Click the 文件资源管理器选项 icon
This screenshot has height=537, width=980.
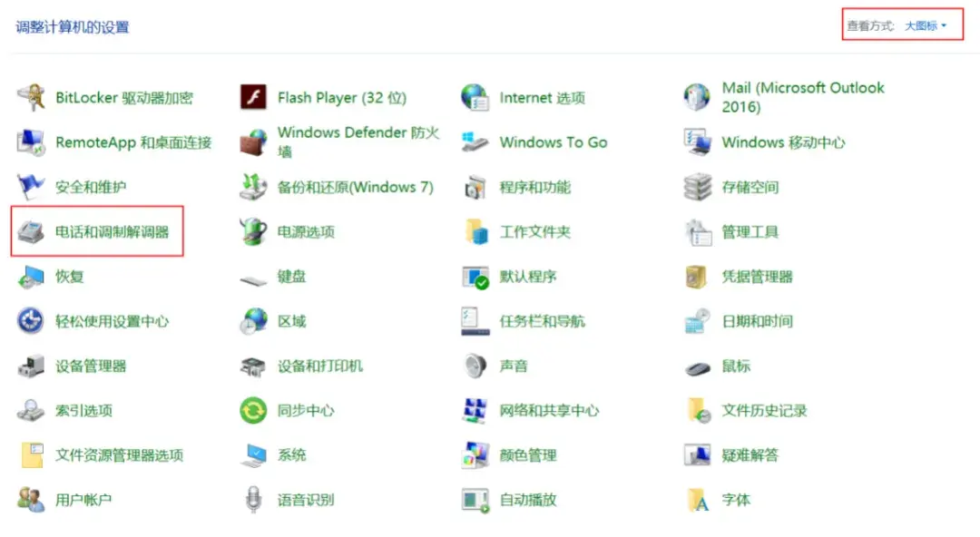click(x=32, y=455)
